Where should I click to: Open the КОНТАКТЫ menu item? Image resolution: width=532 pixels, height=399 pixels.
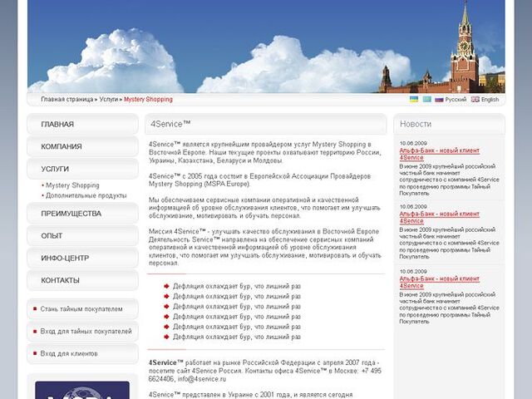82,281
